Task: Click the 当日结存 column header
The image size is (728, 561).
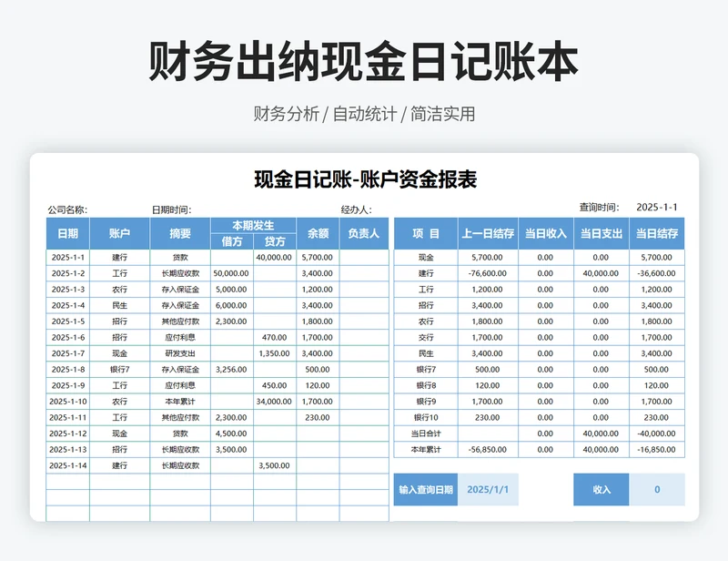Action: 657,233
